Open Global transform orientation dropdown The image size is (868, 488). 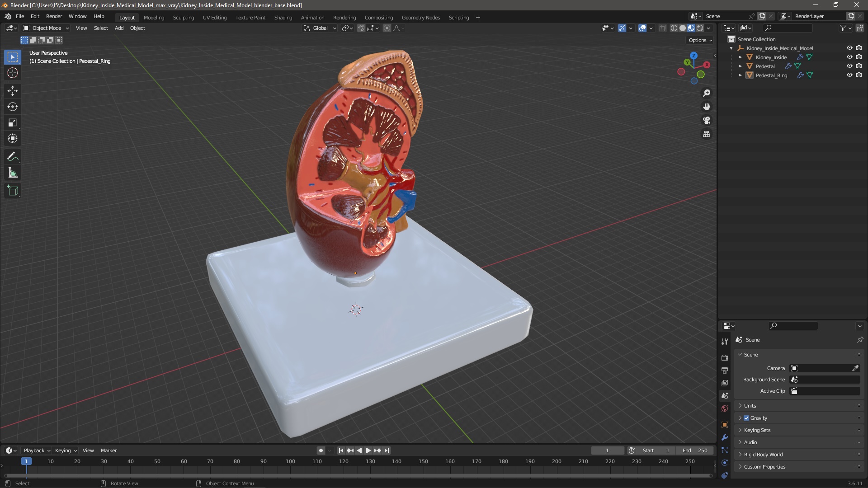(320, 28)
